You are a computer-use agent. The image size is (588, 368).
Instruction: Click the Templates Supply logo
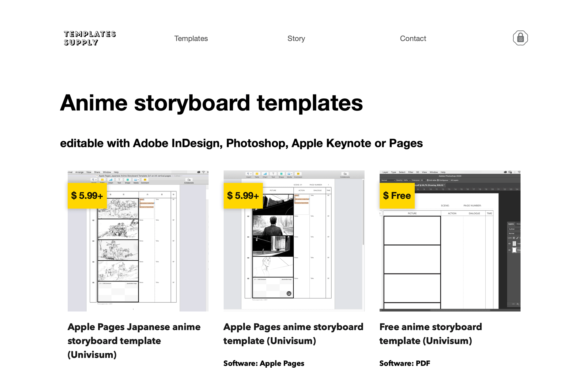[90, 38]
